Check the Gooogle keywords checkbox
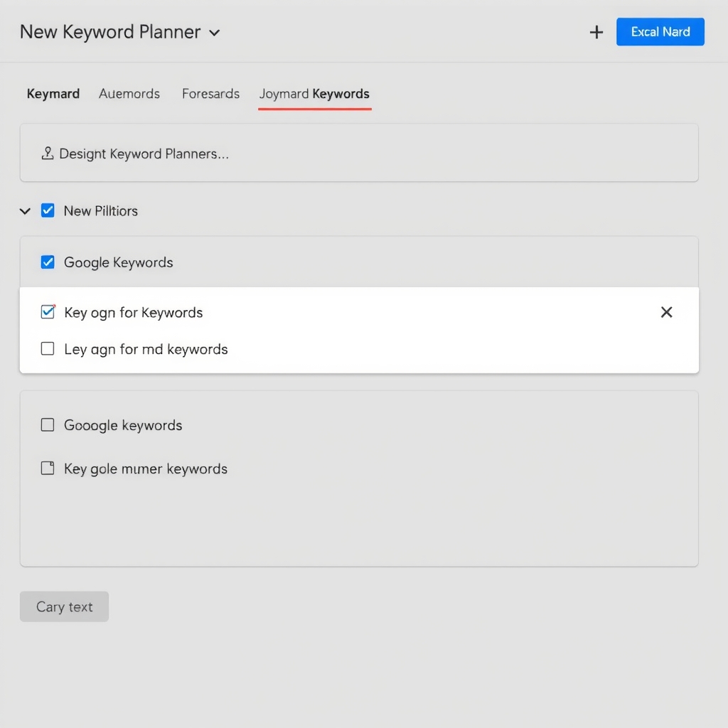The height and width of the screenshot is (728, 728). tap(48, 425)
